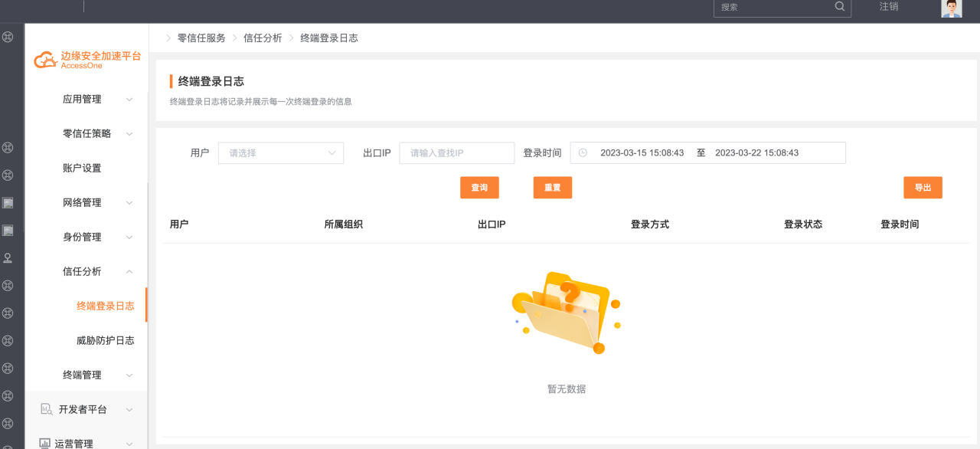Go to 信任分析 in the breadcrumb
980x449 pixels.
click(x=263, y=38)
